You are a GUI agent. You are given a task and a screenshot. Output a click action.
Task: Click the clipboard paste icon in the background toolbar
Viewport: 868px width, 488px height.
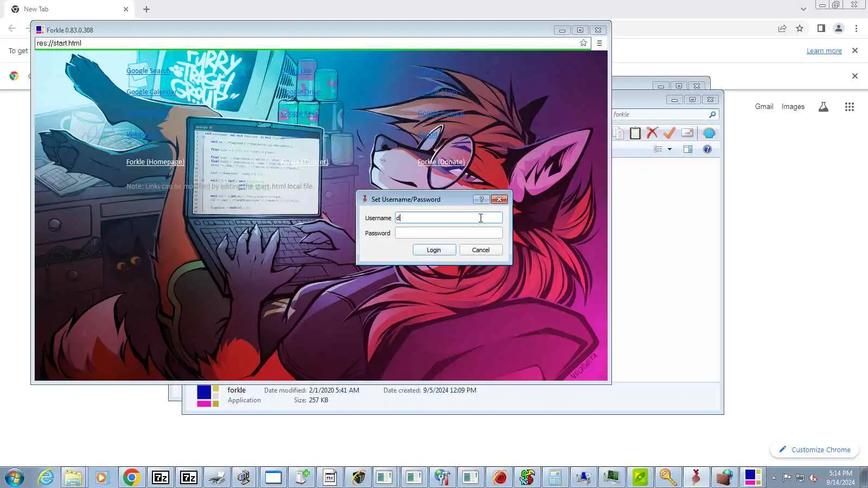pos(635,133)
